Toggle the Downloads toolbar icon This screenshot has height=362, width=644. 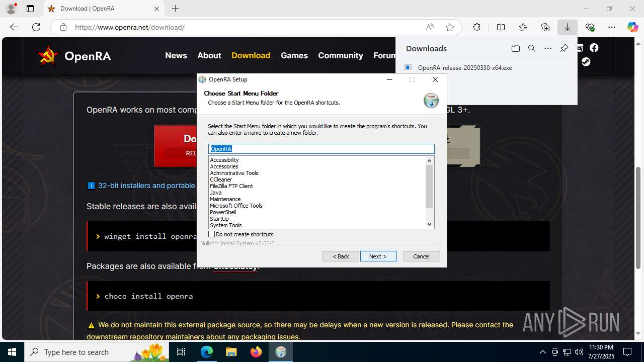568,27
